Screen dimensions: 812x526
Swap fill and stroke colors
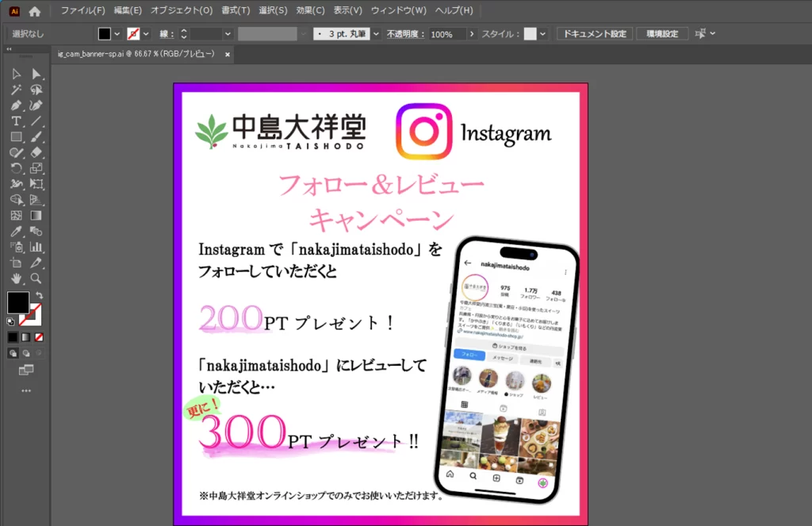[x=40, y=295]
